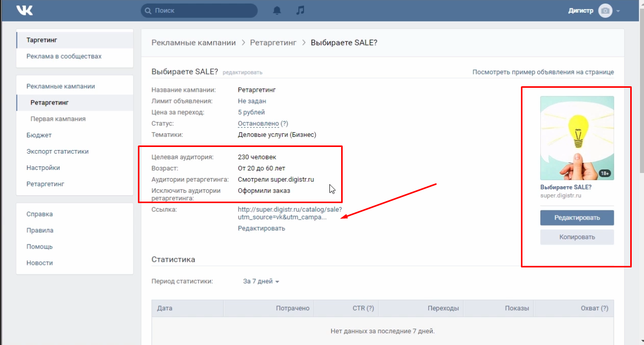Focus the Поиск search field
The width and height of the screenshot is (644, 345).
click(199, 10)
